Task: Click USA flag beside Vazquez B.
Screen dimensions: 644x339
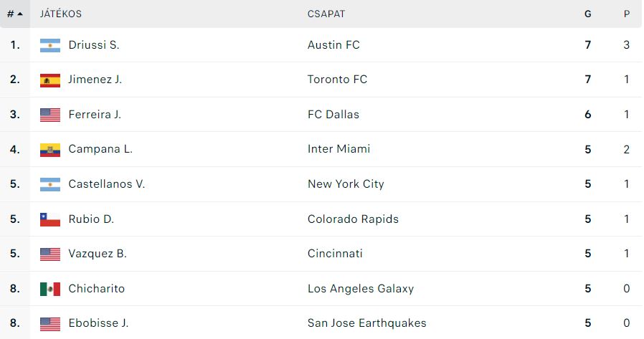Action: pos(50,254)
